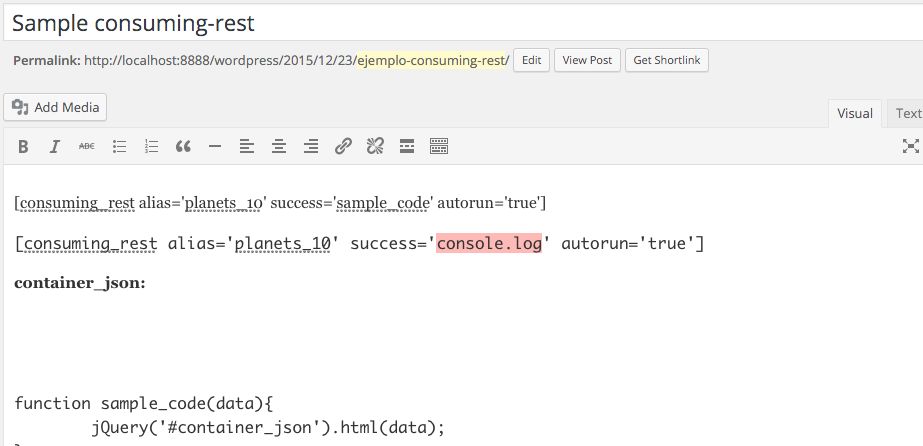Apply italic formatting
The height and width of the screenshot is (446, 923).
coord(56,146)
